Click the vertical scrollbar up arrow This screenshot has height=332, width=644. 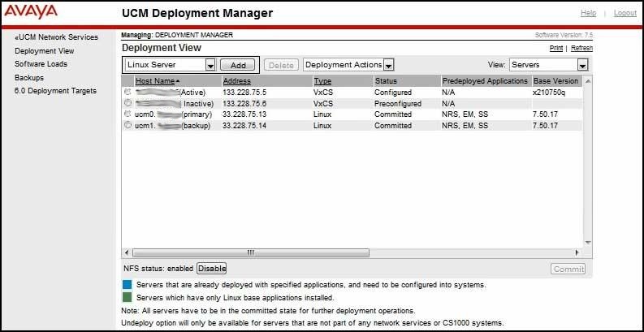pos(588,81)
